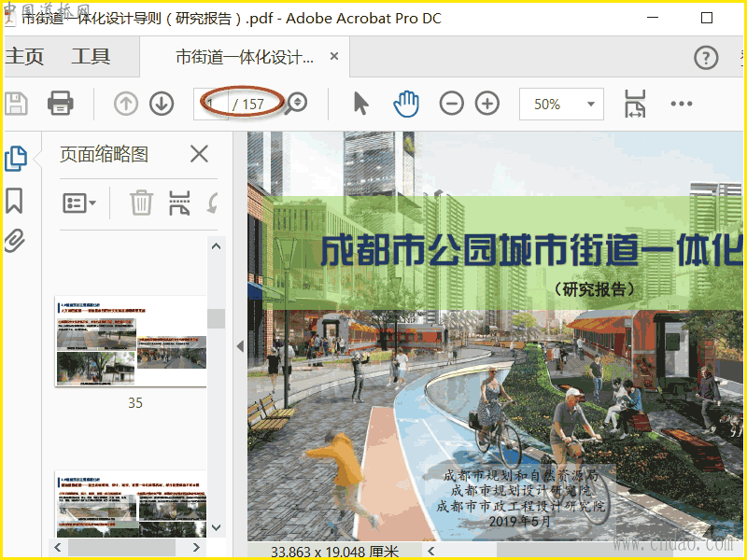This screenshot has height=560, width=747.
Task: Activate the Hand pan tool
Action: 406,104
